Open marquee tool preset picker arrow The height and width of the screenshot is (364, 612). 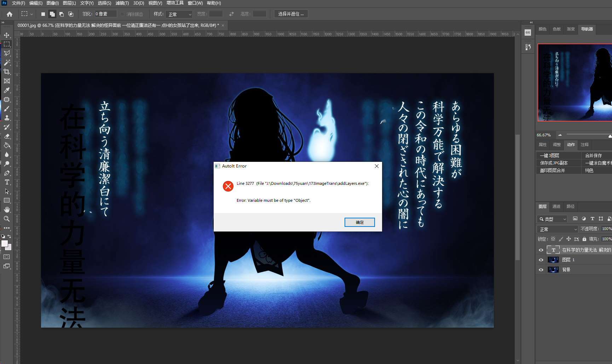(x=31, y=14)
